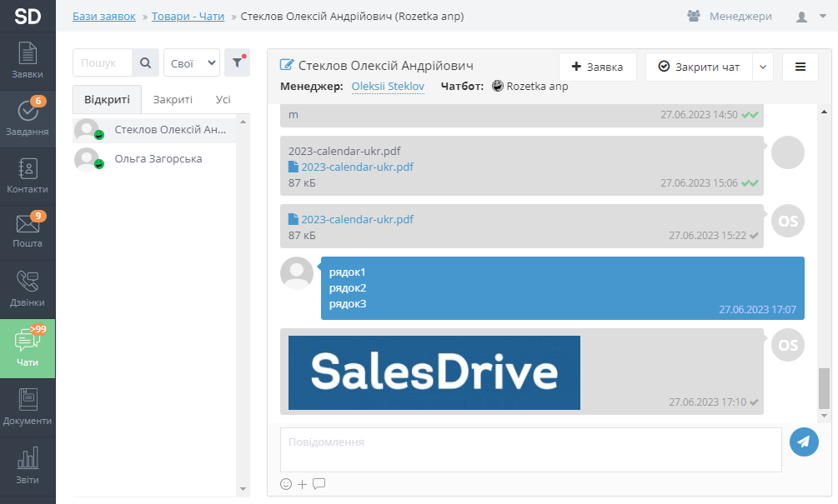
Task: Open the Документи section
Action: pyautogui.click(x=28, y=407)
